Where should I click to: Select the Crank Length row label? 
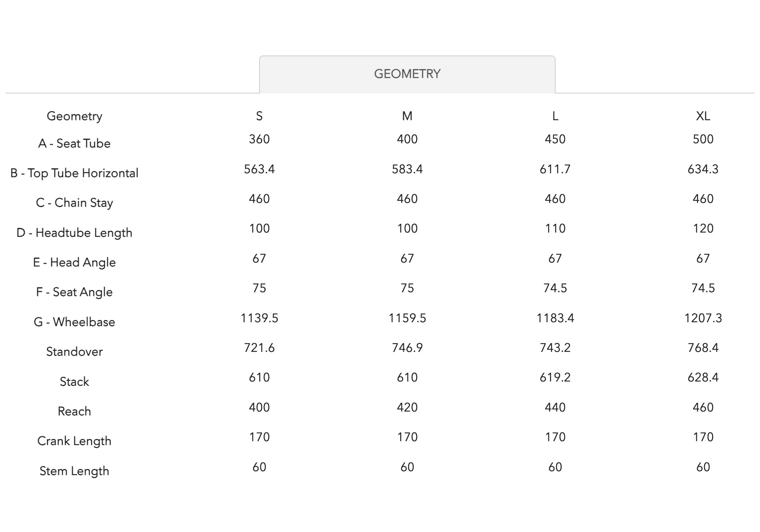pos(74,441)
